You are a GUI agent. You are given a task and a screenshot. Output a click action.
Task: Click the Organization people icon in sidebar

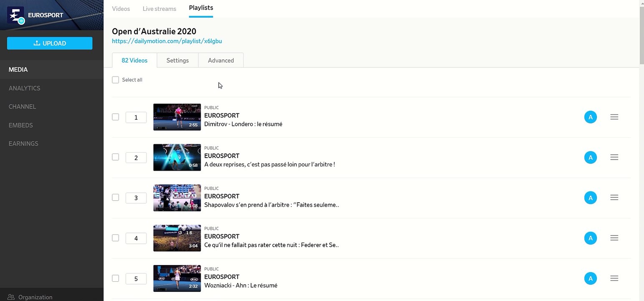tap(11, 297)
